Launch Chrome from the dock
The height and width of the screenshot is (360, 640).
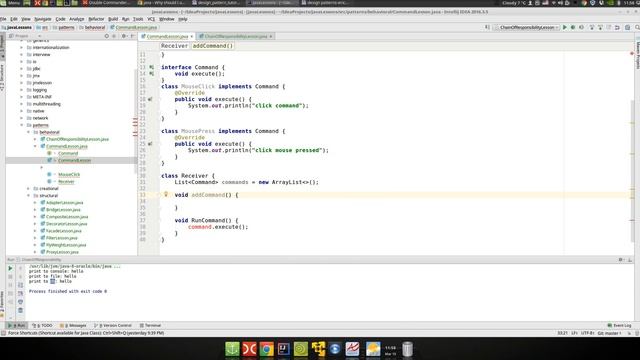267,349
